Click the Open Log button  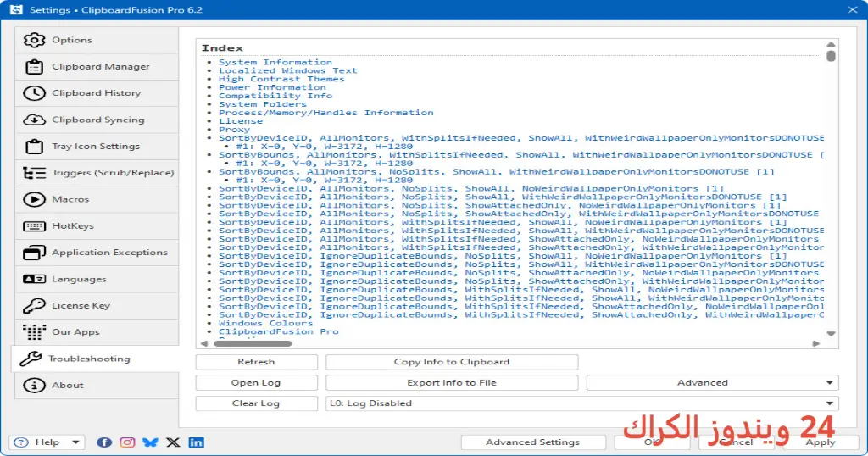[256, 382]
